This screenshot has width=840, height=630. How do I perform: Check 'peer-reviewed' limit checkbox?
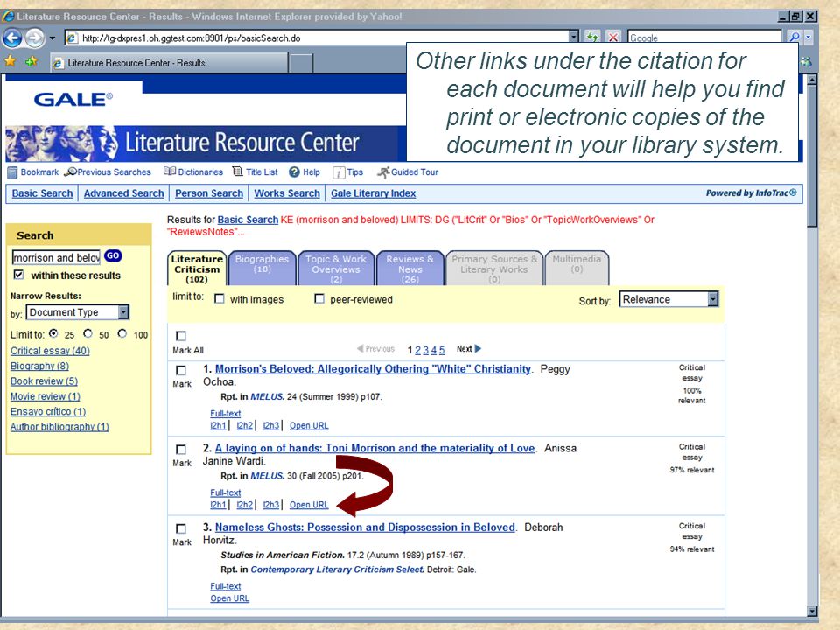[319, 298]
